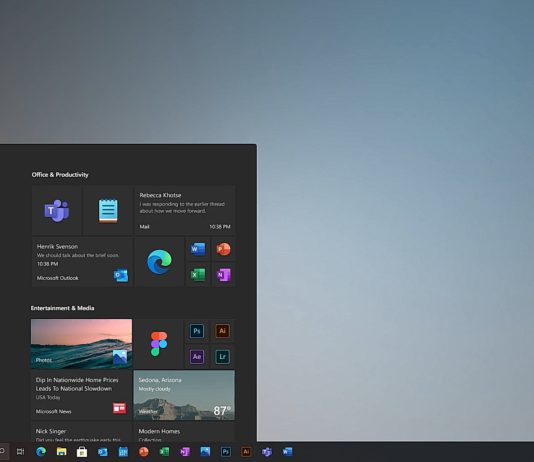Open the Photos tile with wave image
Viewport: 534px width, 462px height.
pos(81,344)
